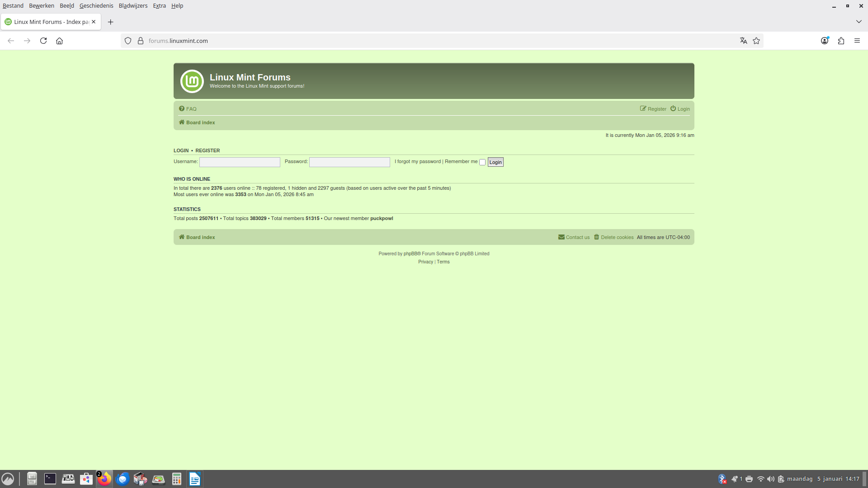Open the home page icon
868x488 pixels.
(59, 41)
